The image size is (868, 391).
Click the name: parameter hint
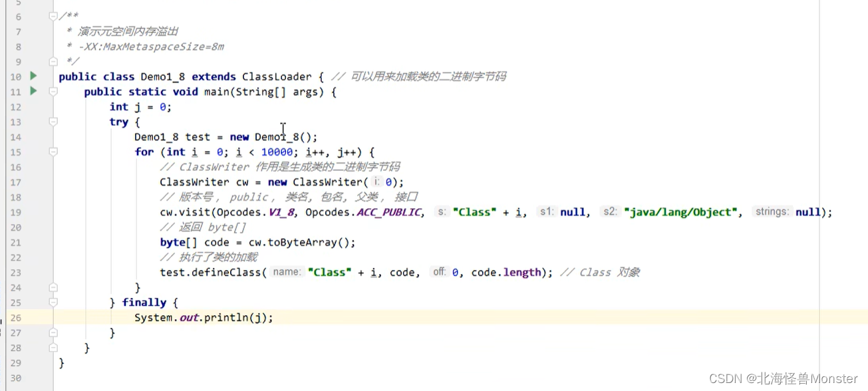(287, 272)
